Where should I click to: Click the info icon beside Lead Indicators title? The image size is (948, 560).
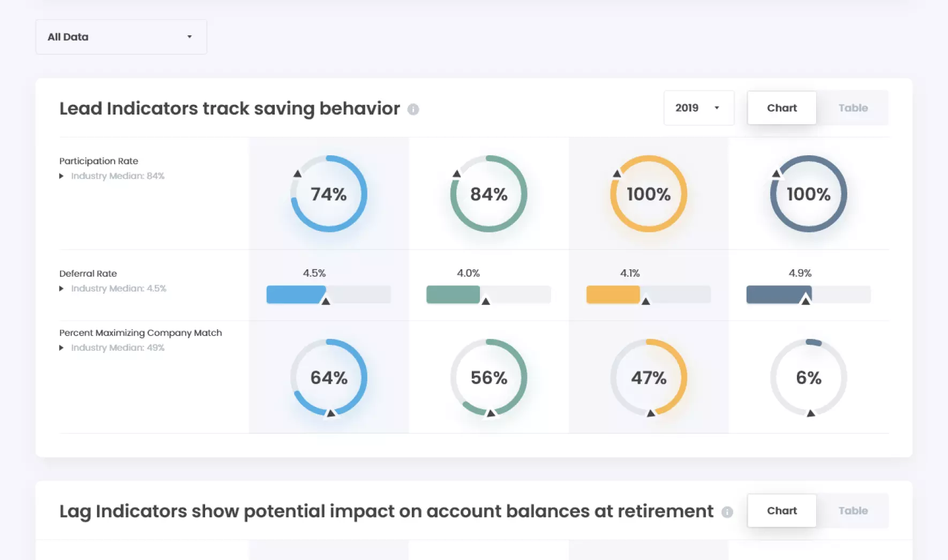point(413,109)
